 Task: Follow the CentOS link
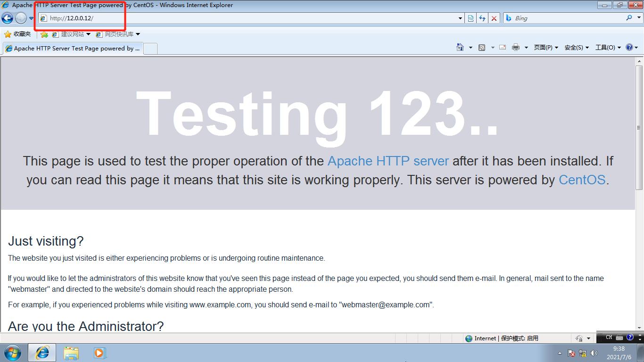click(x=582, y=180)
